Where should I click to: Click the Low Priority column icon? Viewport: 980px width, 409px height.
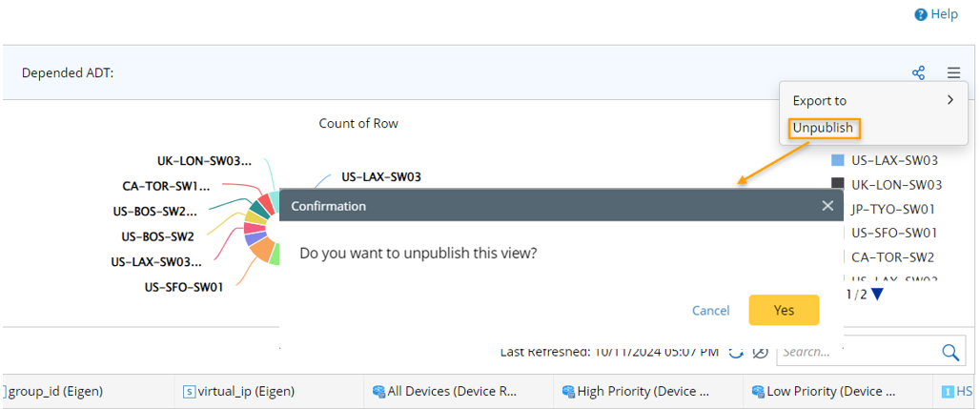point(758,391)
